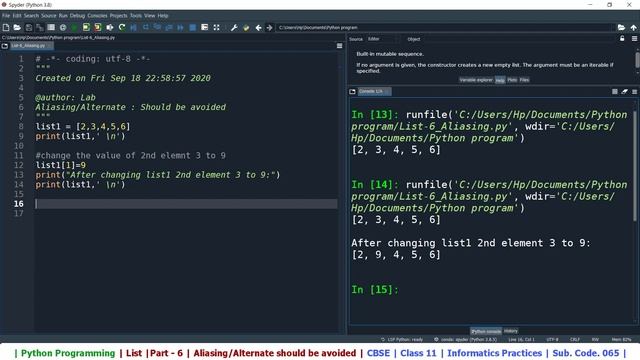Create a new file via toolbar icon
The height and width of the screenshot is (360, 640).
(x=6, y=27)
